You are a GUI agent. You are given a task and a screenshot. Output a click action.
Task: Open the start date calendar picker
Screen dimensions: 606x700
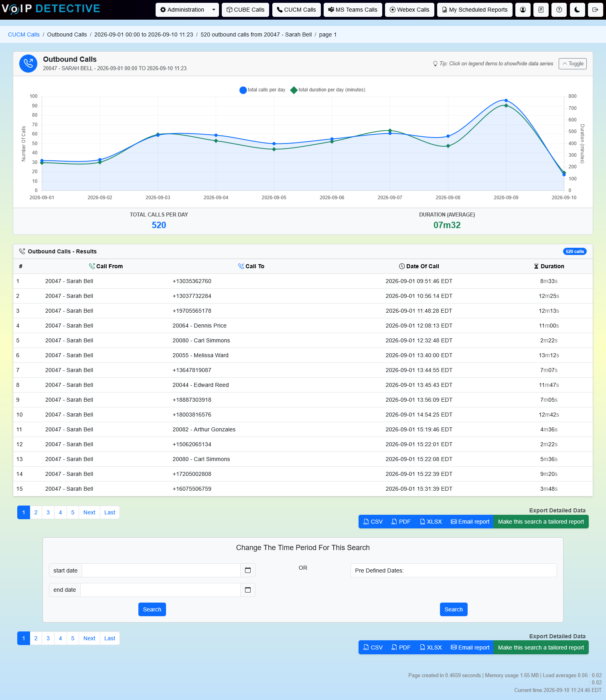pyautogui.click(x=248, y=571)
